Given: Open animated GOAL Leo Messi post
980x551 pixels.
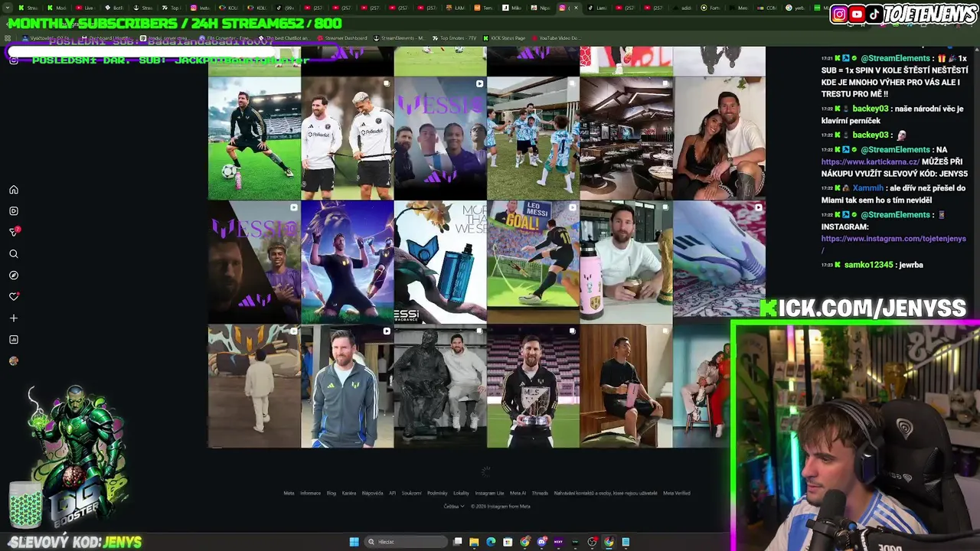Looking at the screenshot, I should point(533,262).
